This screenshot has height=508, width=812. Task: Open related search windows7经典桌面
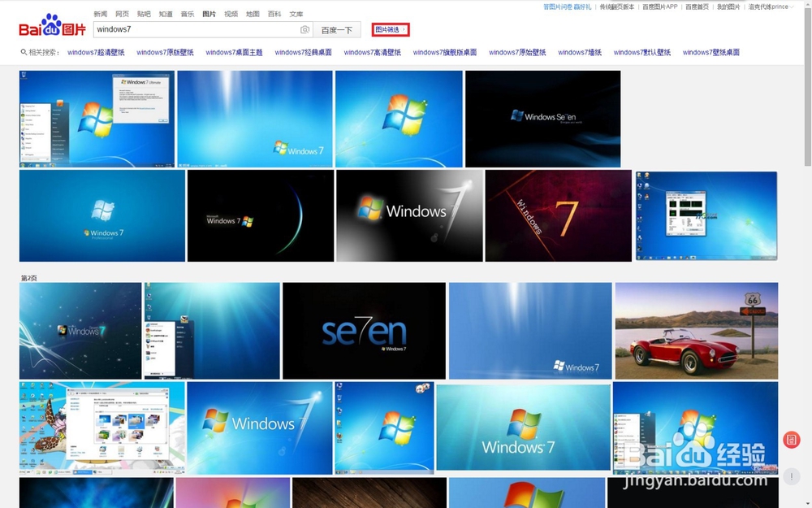click(x=304, y=52)
